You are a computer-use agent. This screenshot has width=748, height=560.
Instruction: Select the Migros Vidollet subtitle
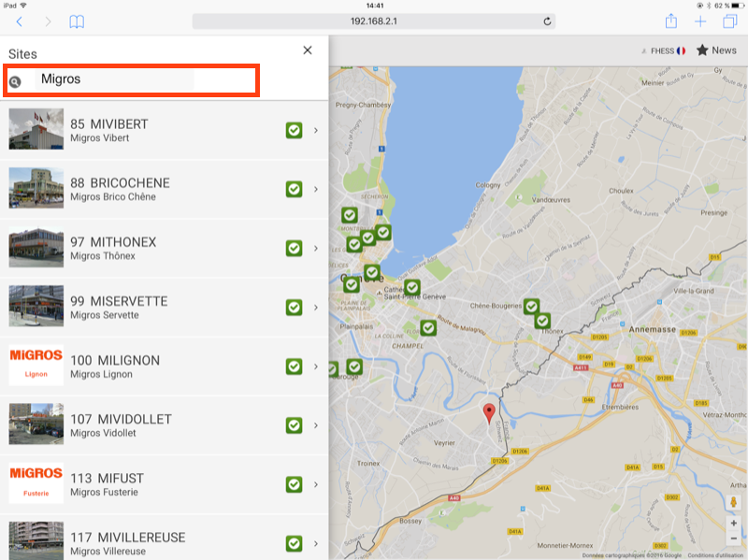click(103, 433)
